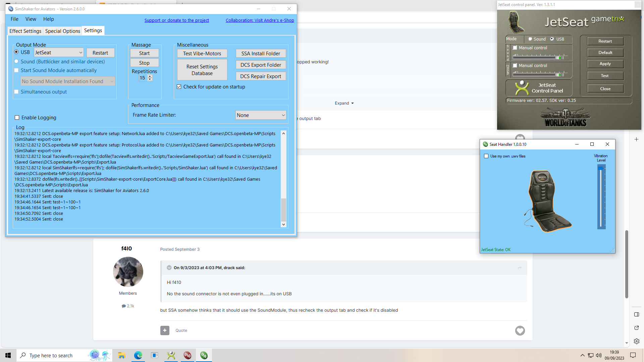Toggle Enable Logging
Image resolution: width=644 pixels, height=362 pixels.
point(17,118)
